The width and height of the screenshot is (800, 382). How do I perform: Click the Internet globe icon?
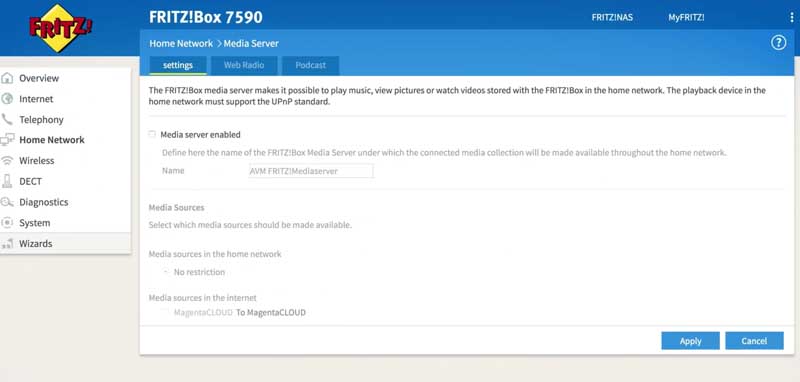pos(7,99)
